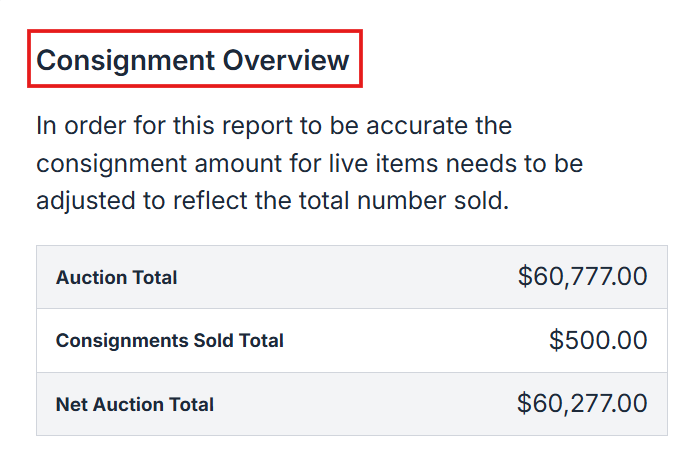Viewport: 680px width, 452px height.
Task: Click "In order" at the paragraph start
Action: click(76, 127)
